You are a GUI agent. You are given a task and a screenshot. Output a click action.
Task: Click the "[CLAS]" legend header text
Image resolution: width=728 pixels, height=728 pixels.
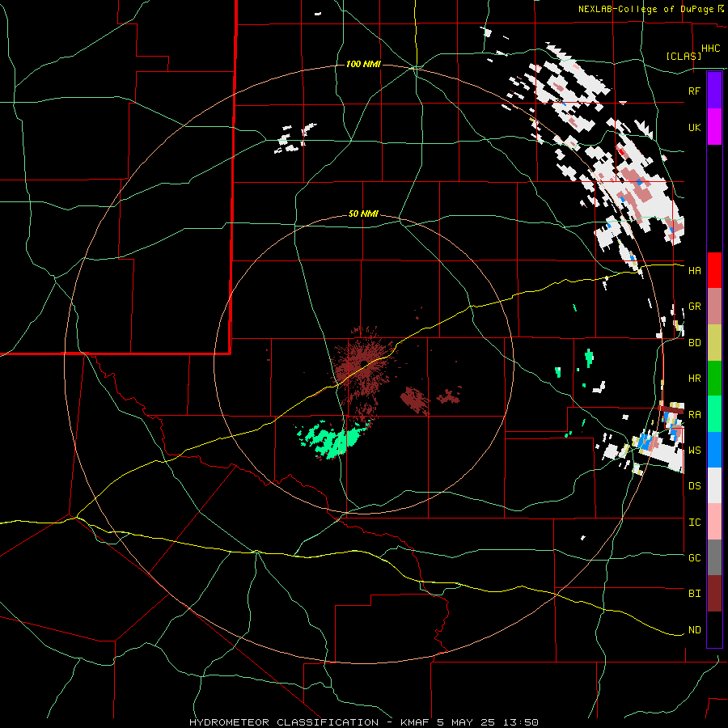[x=684, y=56]
